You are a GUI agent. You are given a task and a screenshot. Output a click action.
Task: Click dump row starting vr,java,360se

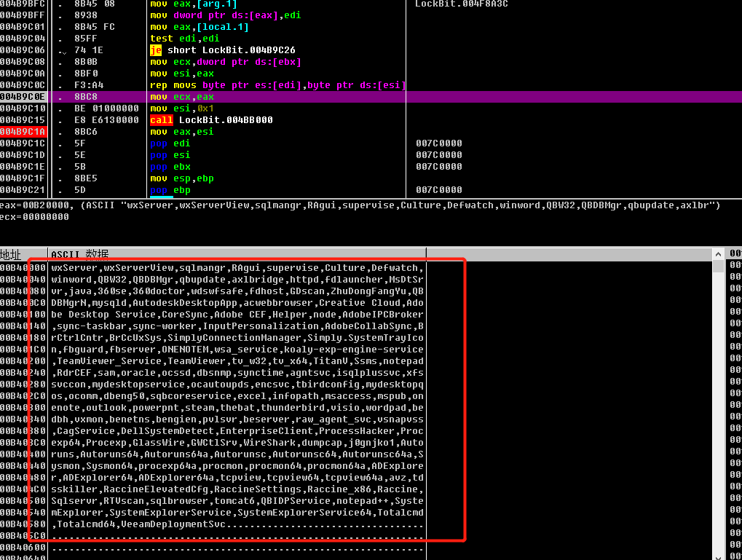237,291
